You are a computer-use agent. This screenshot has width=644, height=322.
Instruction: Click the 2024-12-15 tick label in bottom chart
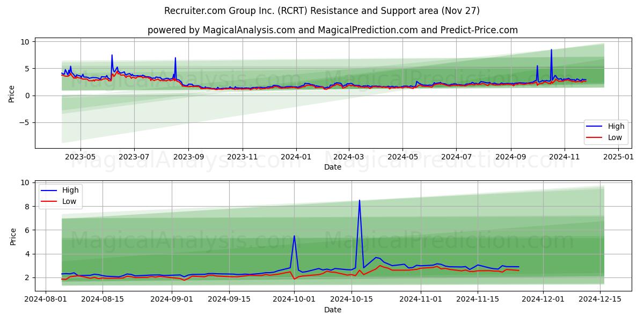600,300
